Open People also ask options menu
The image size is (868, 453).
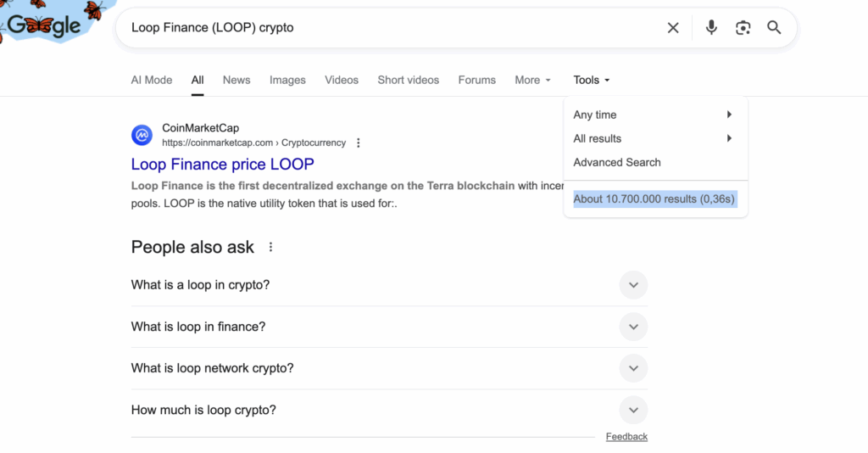271,248
